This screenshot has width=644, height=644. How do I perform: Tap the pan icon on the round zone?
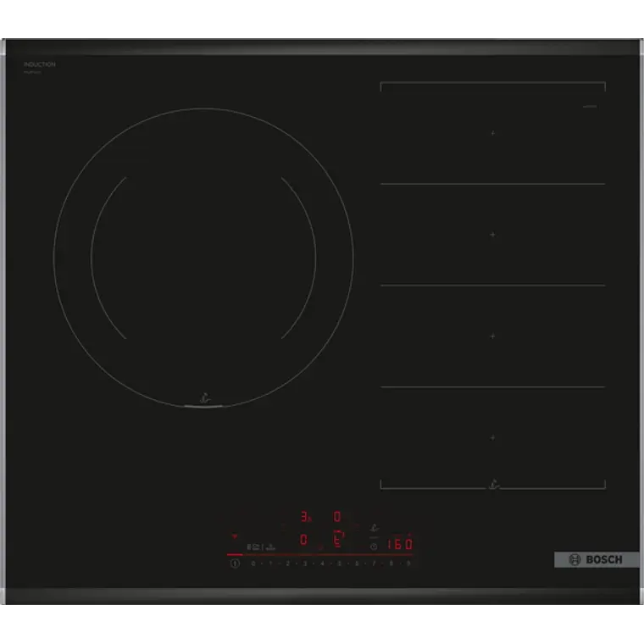pos(203,395)
